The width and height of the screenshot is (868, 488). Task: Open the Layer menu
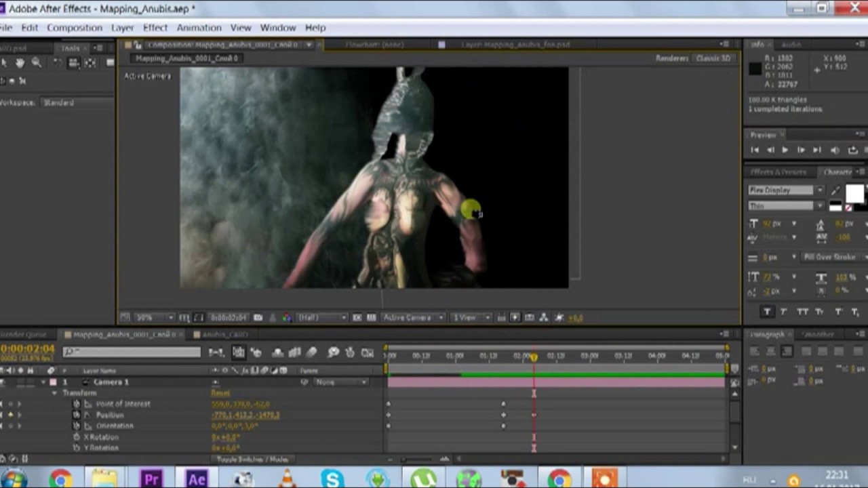pyautogui.click(x=122, y=28)
